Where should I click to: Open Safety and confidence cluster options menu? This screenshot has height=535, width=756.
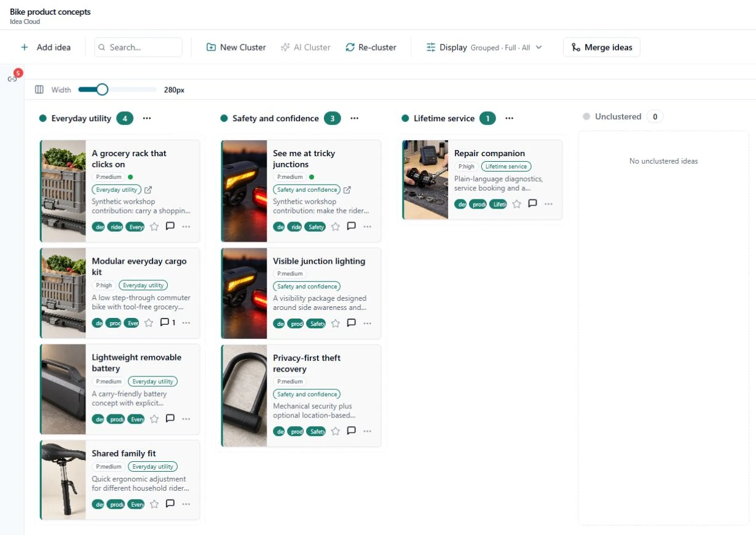355,118
